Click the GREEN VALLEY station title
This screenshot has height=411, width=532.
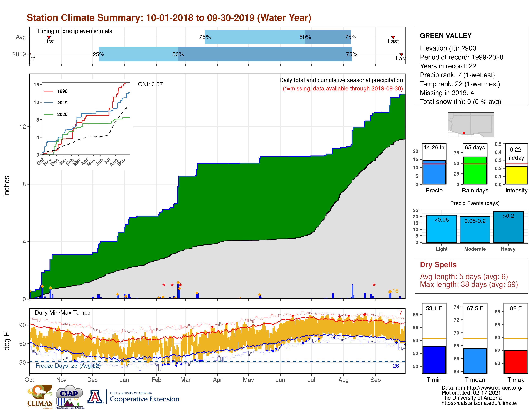pos(446,36)
